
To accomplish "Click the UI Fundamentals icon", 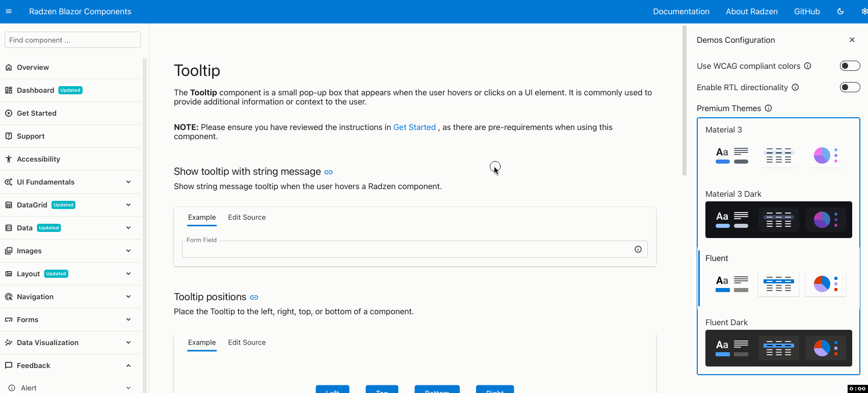I will 9,182.
